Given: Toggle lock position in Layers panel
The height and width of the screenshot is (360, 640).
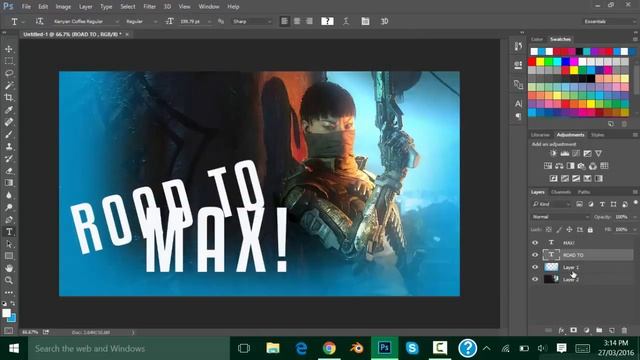Looking at the screenshot, I should tap(569, 230).
